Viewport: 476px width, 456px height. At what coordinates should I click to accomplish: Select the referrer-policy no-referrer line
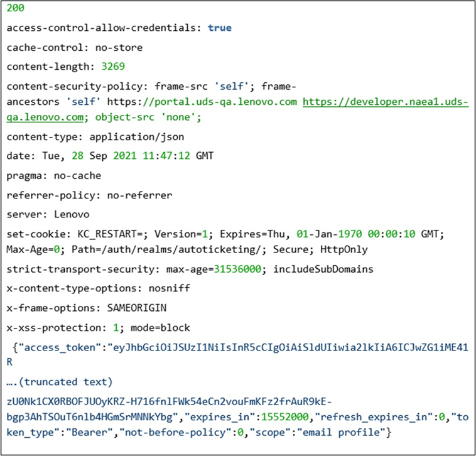[89, 195]
